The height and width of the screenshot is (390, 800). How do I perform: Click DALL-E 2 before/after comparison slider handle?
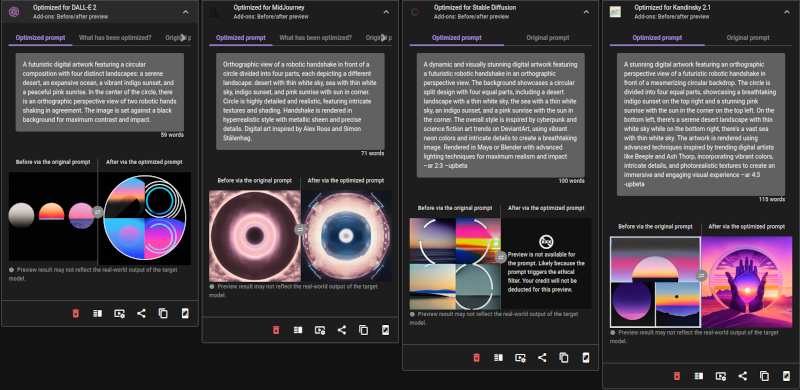pos(97,211)
